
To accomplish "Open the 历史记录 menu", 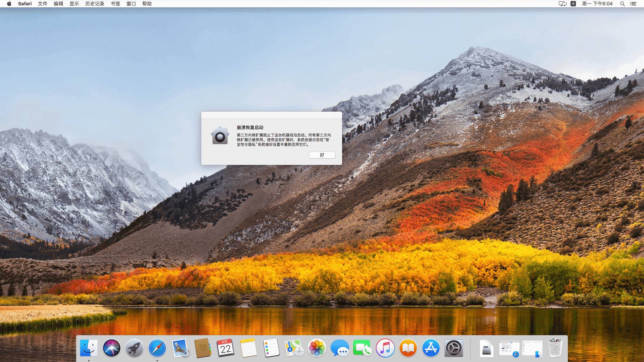I will pos(95,4).
